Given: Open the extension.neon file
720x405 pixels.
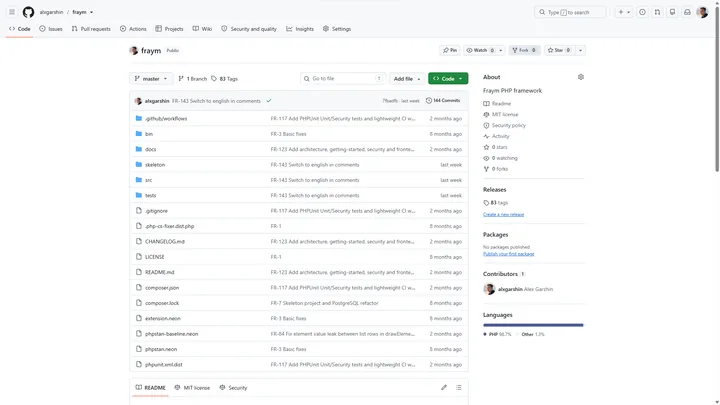Looking at the screenshot, I should pyautogui.click(x=163, y=318).
